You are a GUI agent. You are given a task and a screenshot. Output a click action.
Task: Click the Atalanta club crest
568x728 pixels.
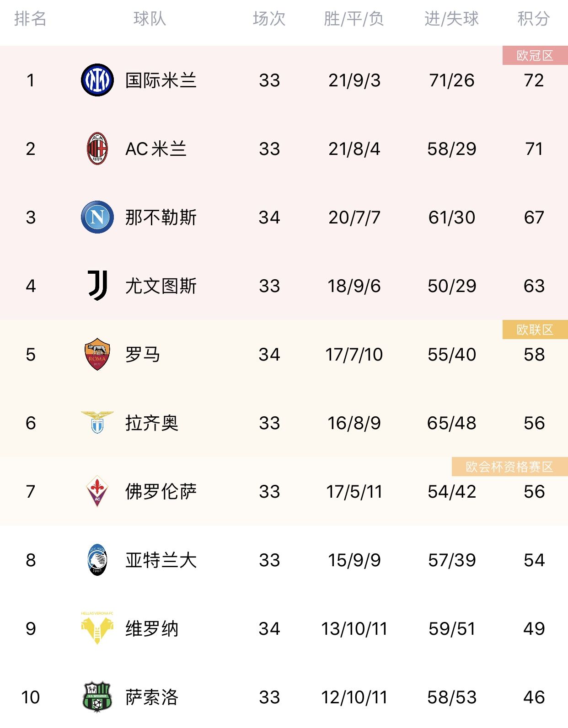point(97,560)
